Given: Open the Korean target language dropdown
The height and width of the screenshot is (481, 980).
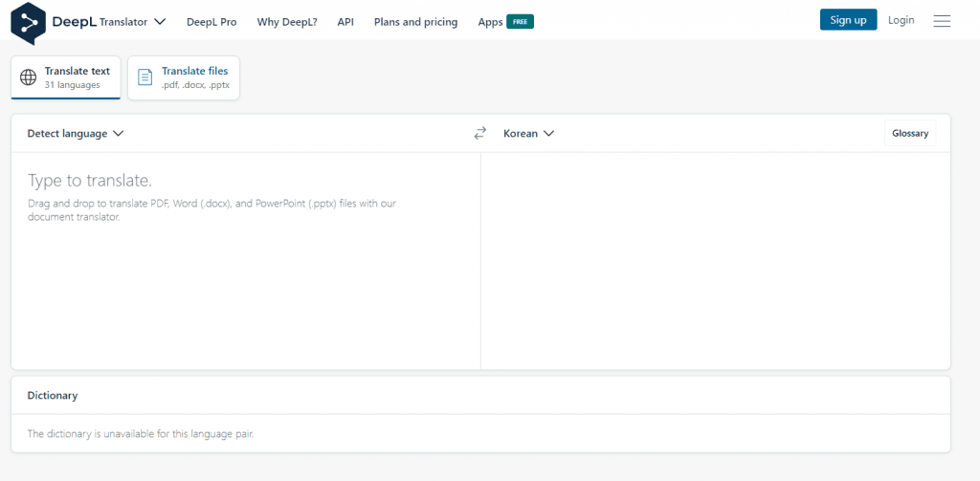Looking at the screenshot, I should (x=528, y=134).
